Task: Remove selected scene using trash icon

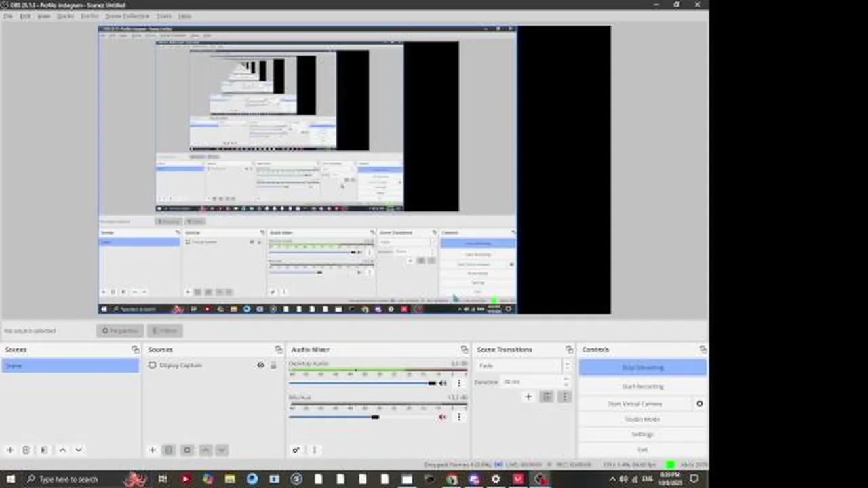Action: coord(26,450)
